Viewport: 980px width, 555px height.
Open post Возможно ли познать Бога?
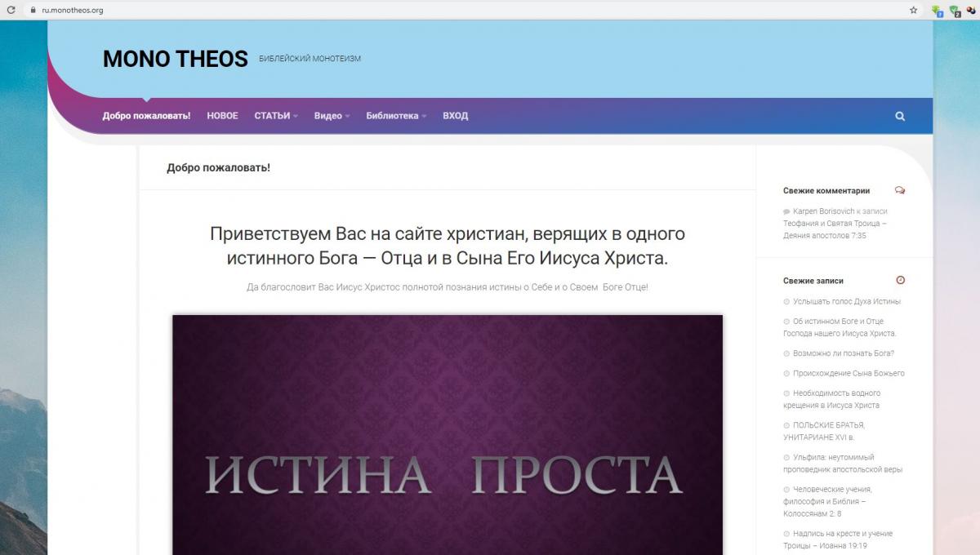click(843, 353)
